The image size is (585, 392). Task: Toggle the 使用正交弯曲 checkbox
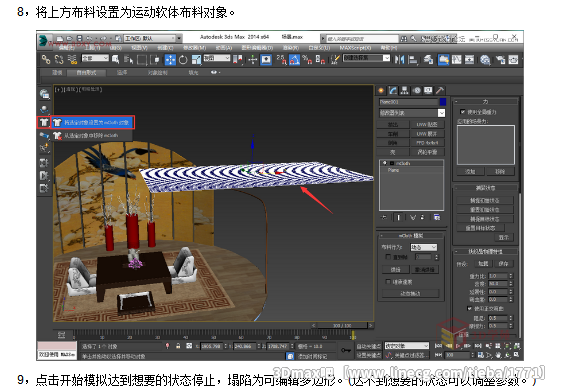tap(469, 308)
